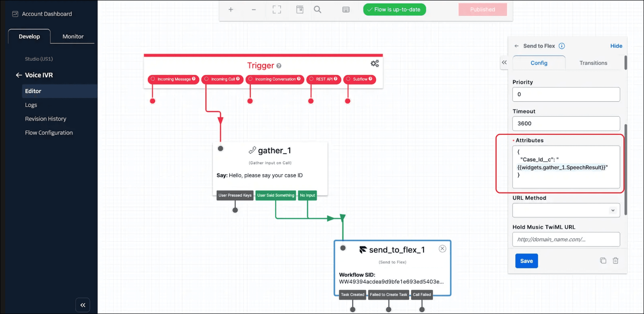The width and height of the screenshot is (644, 314).
Task: Open the URL Method dropdown
Action: pos(566,210)
